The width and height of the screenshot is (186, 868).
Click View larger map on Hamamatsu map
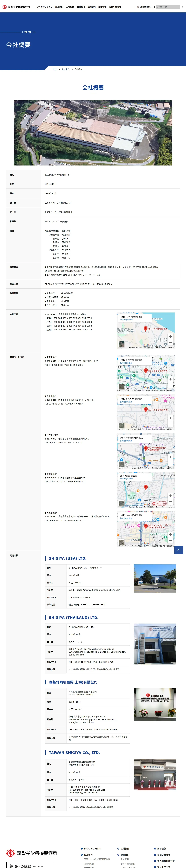coord(126,478)
